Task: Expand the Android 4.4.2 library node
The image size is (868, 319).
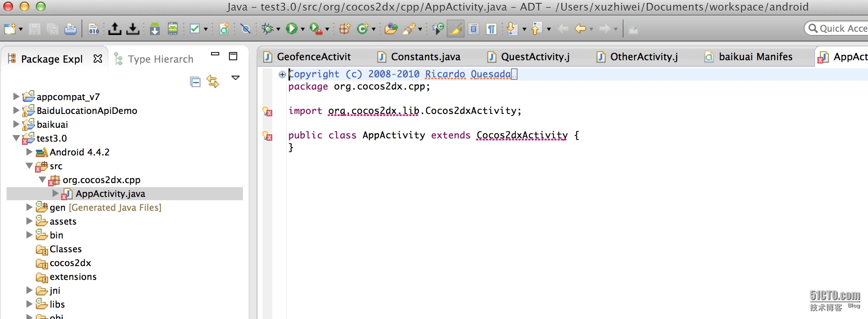Action: click(29, 152)
